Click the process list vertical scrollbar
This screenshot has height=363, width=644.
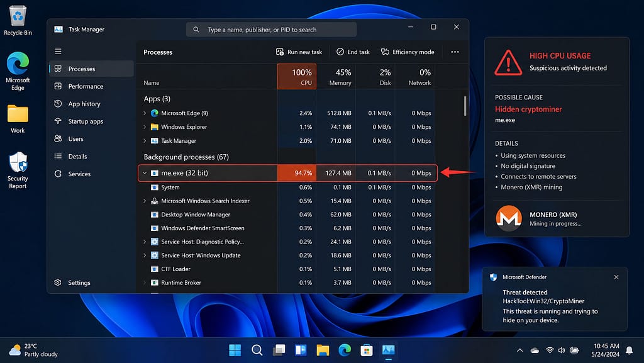pyautogui.click(x=465, y=106)
